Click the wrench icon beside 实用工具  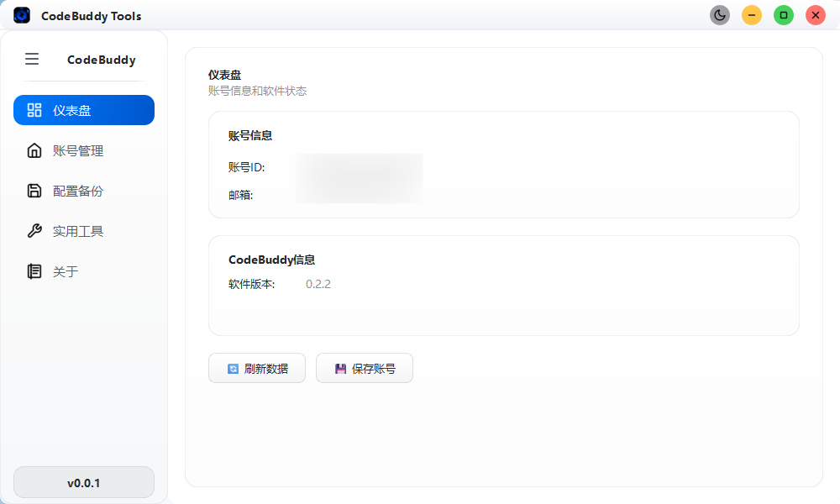click(34, 231)
